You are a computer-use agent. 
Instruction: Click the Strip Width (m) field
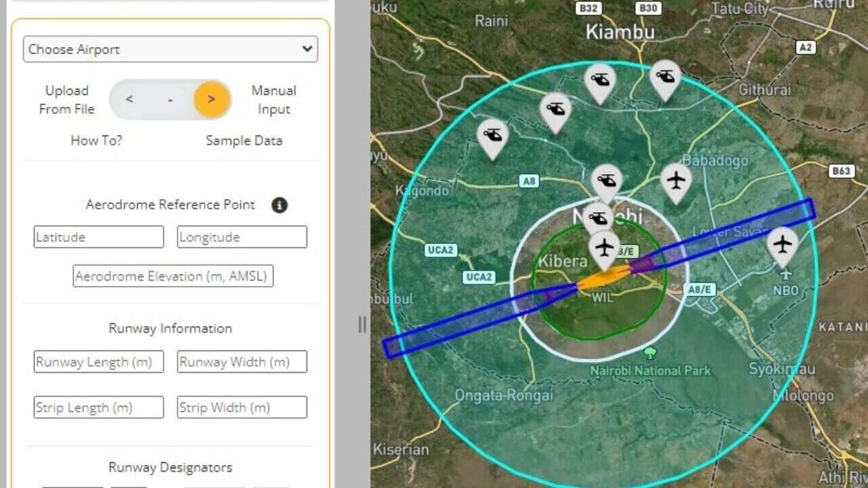[242, 407]
